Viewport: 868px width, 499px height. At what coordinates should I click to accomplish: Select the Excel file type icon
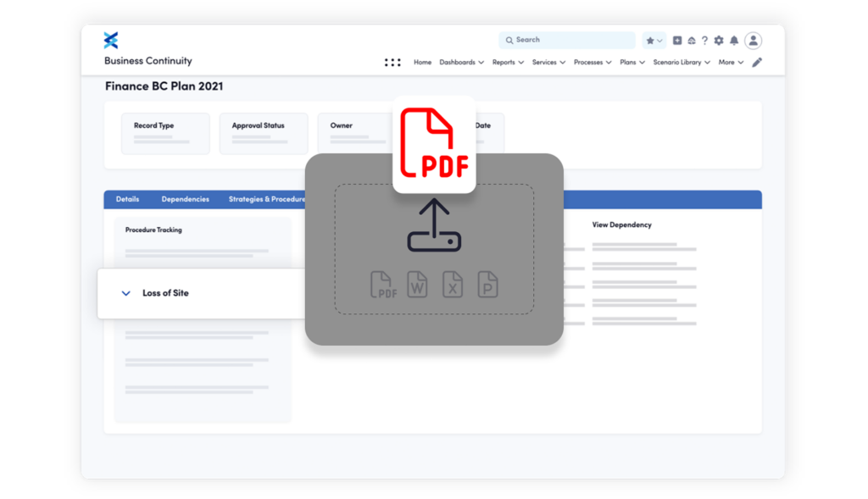[x=453, y=284]
